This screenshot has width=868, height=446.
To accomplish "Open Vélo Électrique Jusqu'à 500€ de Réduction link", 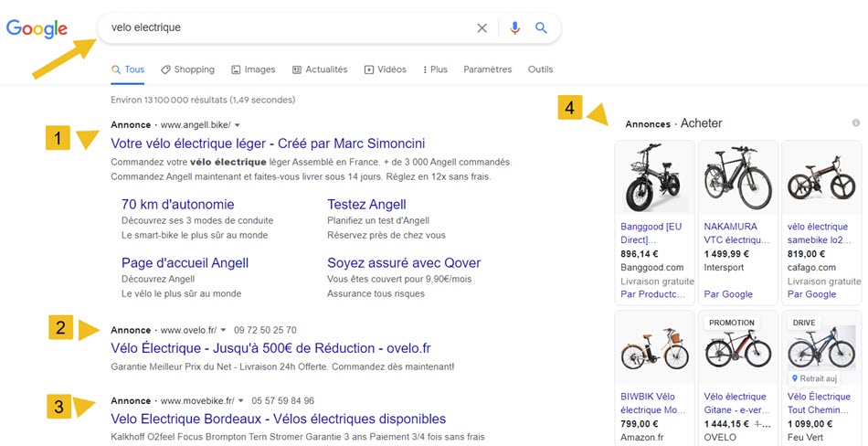I will (x=270, y=348).
